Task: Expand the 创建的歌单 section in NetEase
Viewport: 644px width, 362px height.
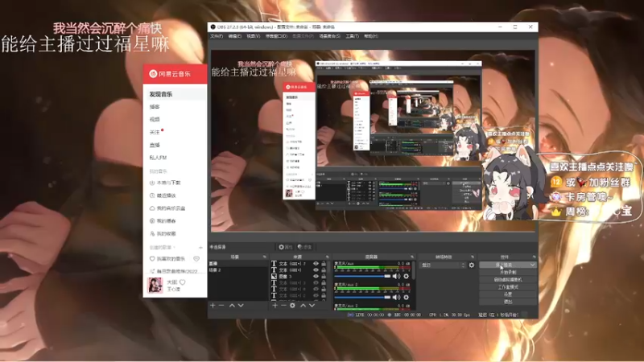Action: click(x=163, y=248)
